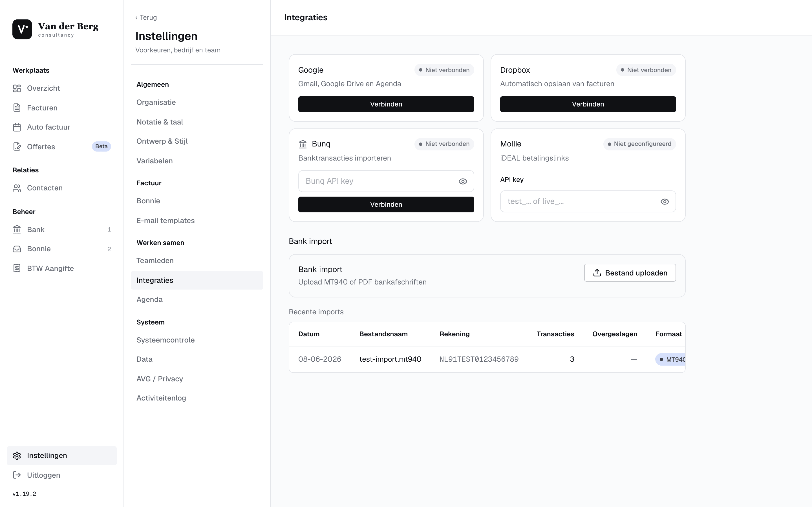The width and height of the screenshot is (812, 507).
Task: Connect Google with the Verbinden button
Action: (x=386, y=104)
